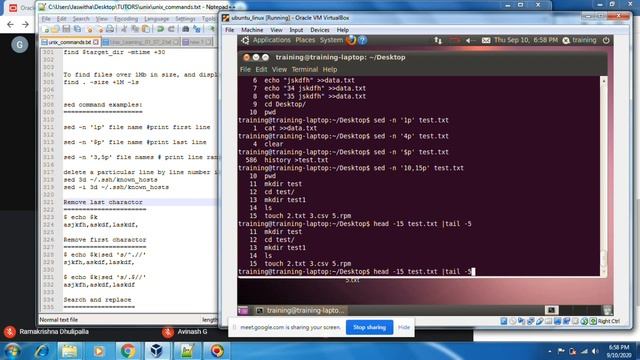Open Devices menu in VirtualBox
Screen dimensions: 640x360
pos(320,30)
